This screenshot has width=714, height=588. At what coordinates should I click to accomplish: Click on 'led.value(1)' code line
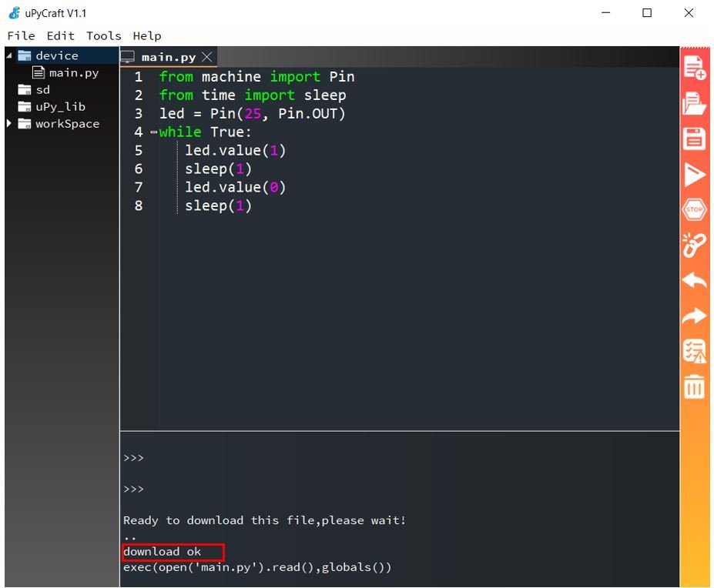point(236,150)
